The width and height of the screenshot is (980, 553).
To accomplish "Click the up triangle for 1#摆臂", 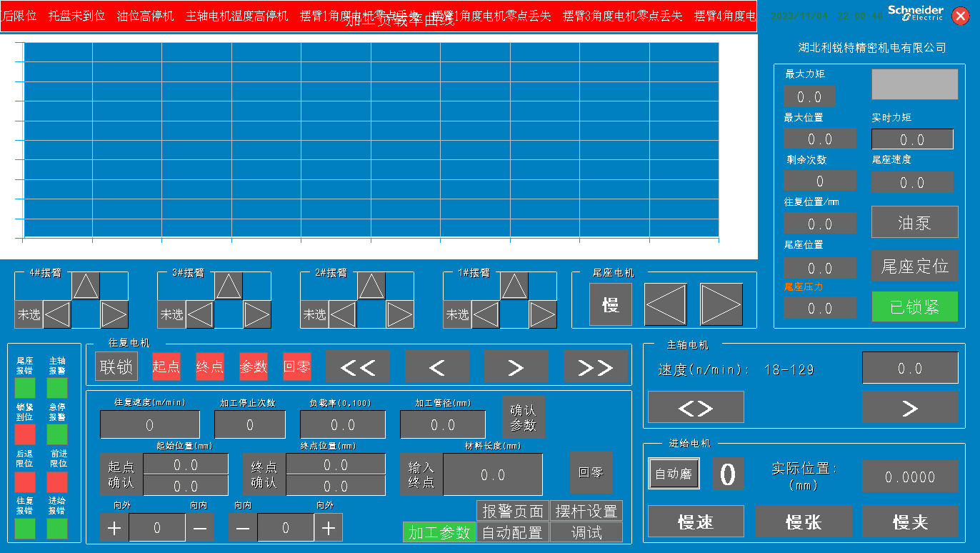I will pyautogui.click(x=514, y=286).
